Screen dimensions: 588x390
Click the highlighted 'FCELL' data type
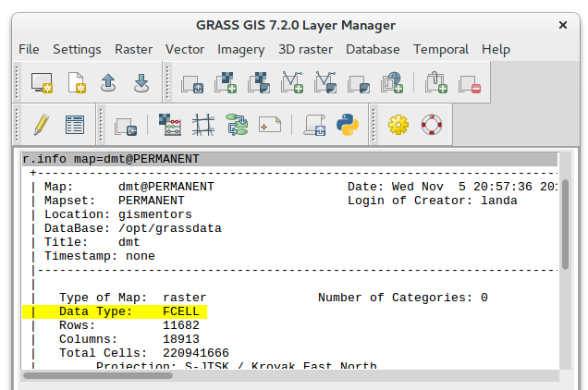click(x=181, y=311)
